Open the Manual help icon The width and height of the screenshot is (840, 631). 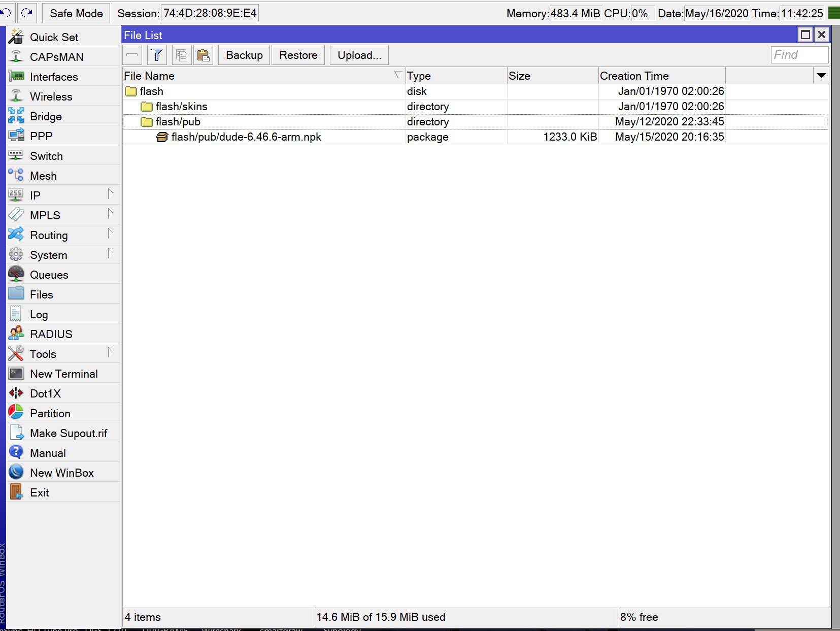16,452
